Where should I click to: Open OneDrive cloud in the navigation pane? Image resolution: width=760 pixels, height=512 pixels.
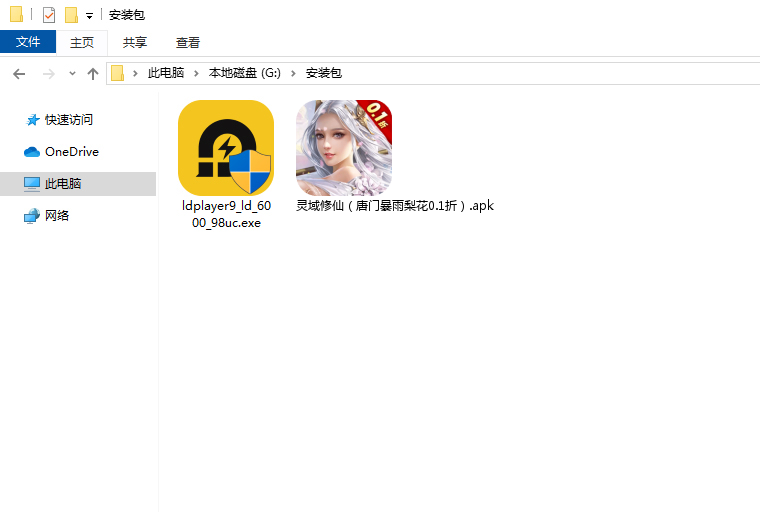coord(71,152)
